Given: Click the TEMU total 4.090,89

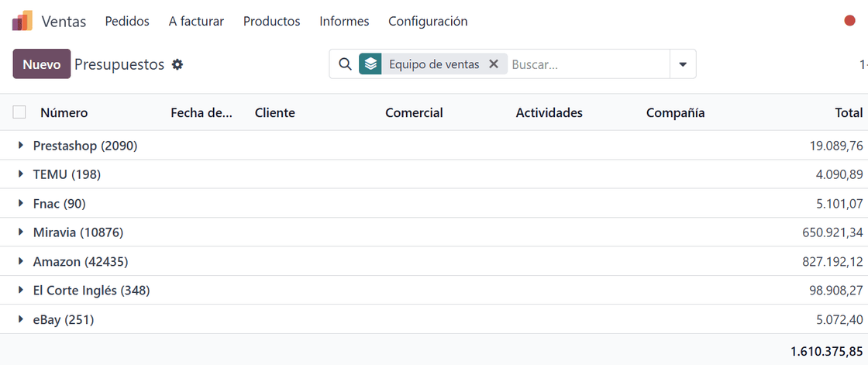Looking at the screenshot, I should (839, 174).
